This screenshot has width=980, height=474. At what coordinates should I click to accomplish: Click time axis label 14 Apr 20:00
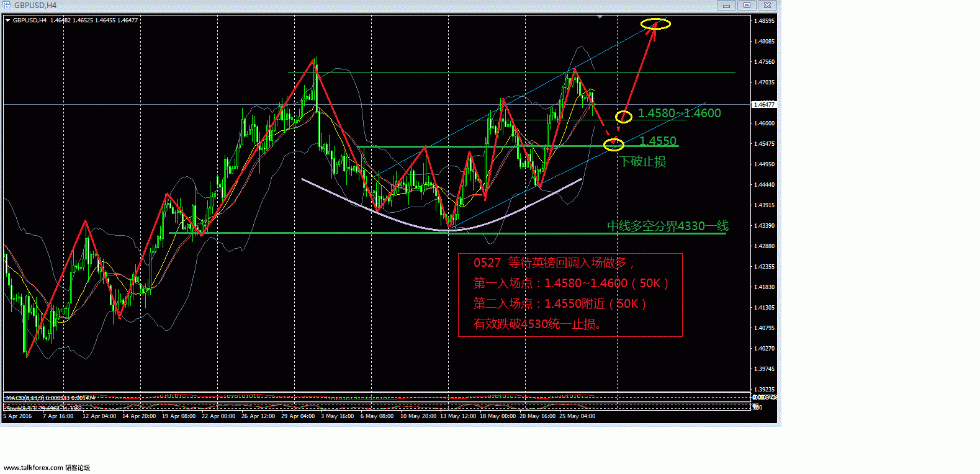[139, 416]
